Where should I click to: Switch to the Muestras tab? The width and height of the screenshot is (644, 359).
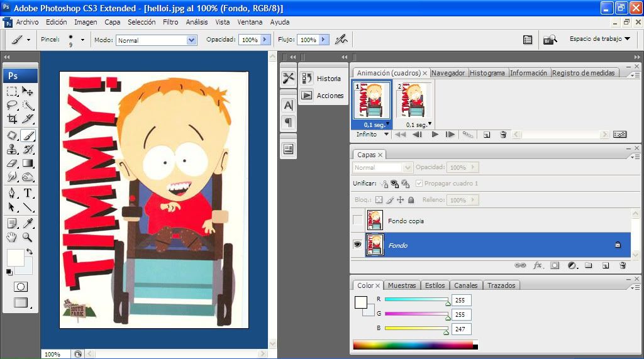(x=402, y=285)
